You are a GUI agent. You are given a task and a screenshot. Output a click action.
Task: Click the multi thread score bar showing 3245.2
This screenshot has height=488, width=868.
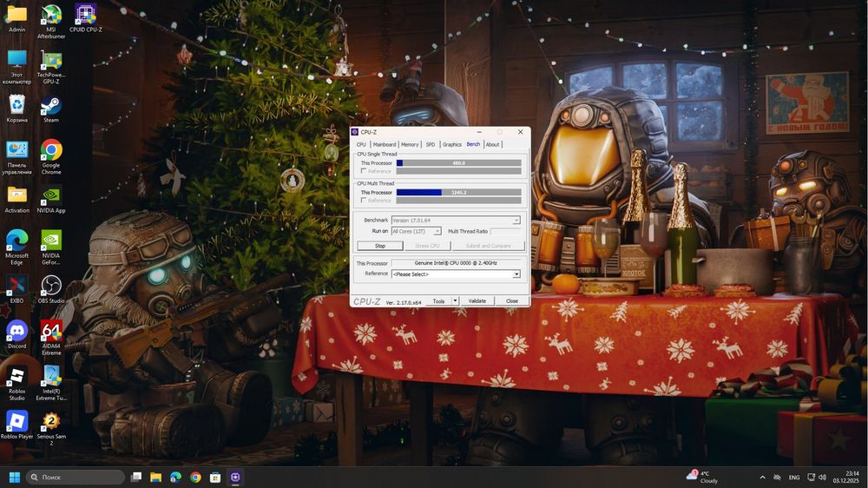coord(459,192)
